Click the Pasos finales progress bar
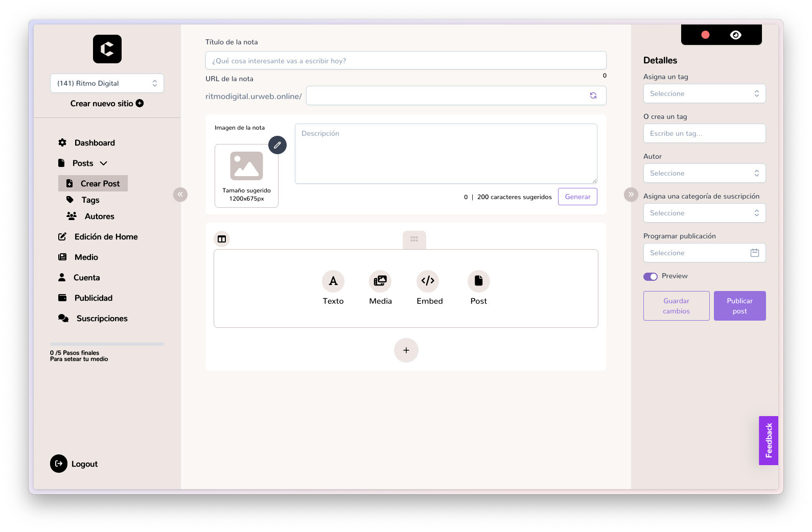The image size is (812, 532). coord(107,344)
